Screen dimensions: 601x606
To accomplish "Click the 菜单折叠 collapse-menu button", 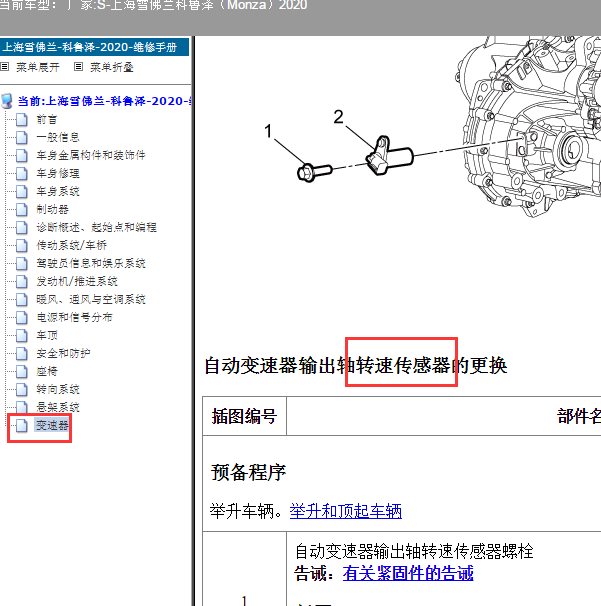I will [112, 67].
